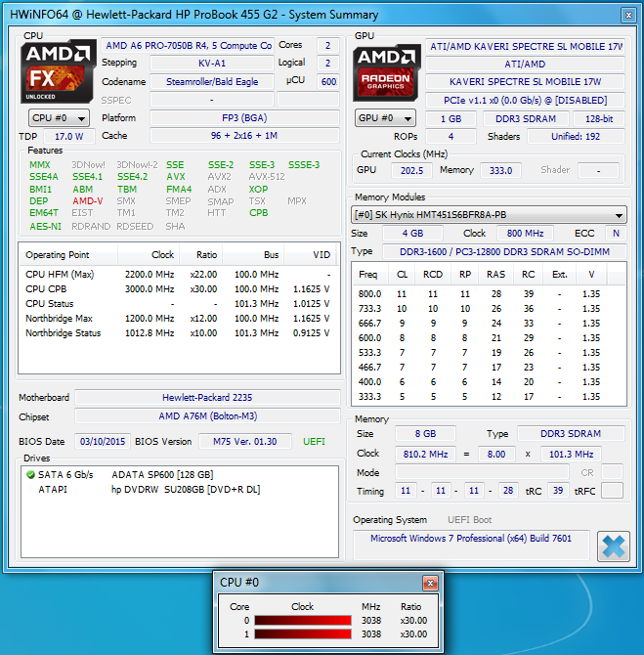Click the green SATA drive status icon

point(30,474)
